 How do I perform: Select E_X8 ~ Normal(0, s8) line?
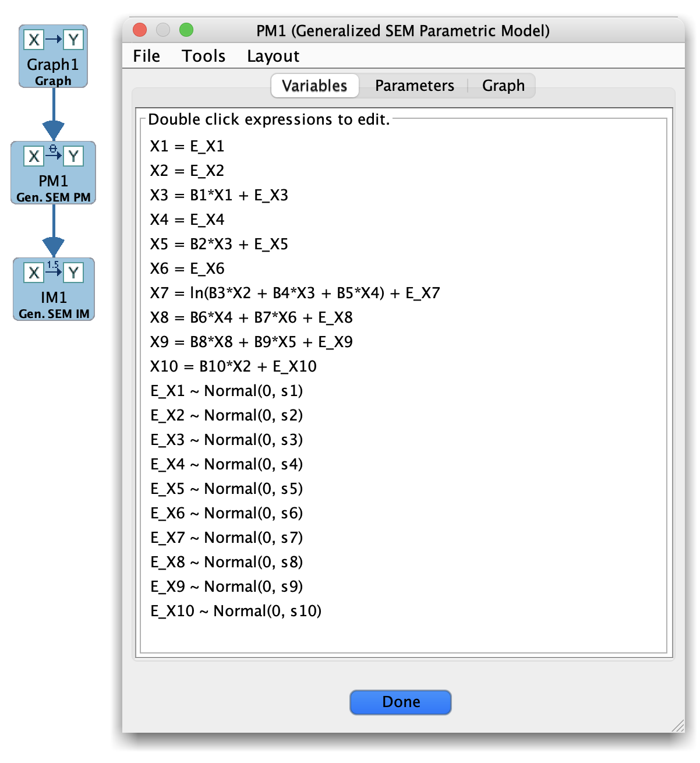[x=227, y=562]
